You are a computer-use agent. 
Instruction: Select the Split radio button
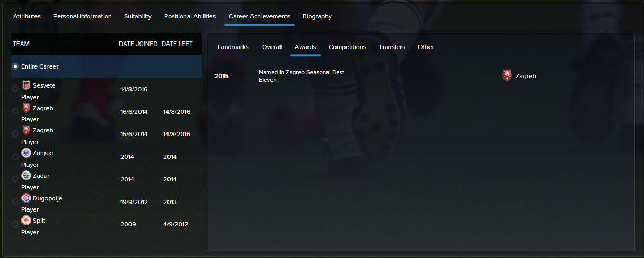[x=15, y=225]
